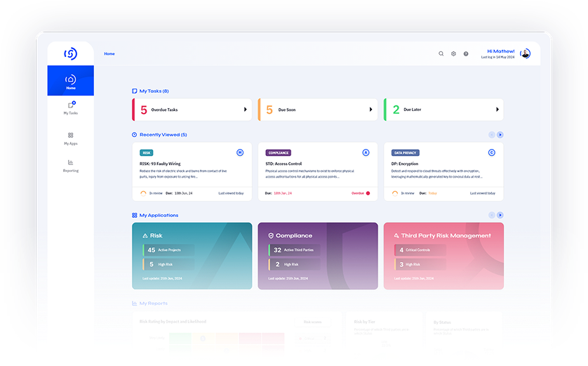Open Reporting in the sidebar
The height and width of the screenshot is (366, 588).
click(x=71, y=165)
